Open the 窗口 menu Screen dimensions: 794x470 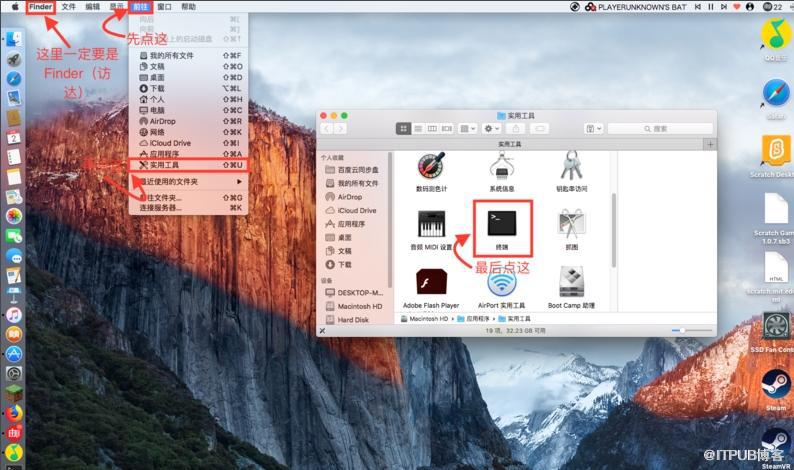point(164,7)
